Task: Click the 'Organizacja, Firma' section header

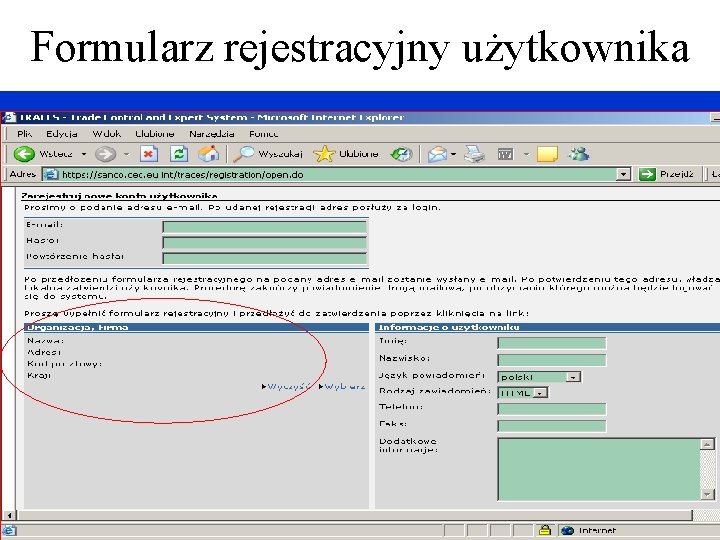Action: coord(197,327)
